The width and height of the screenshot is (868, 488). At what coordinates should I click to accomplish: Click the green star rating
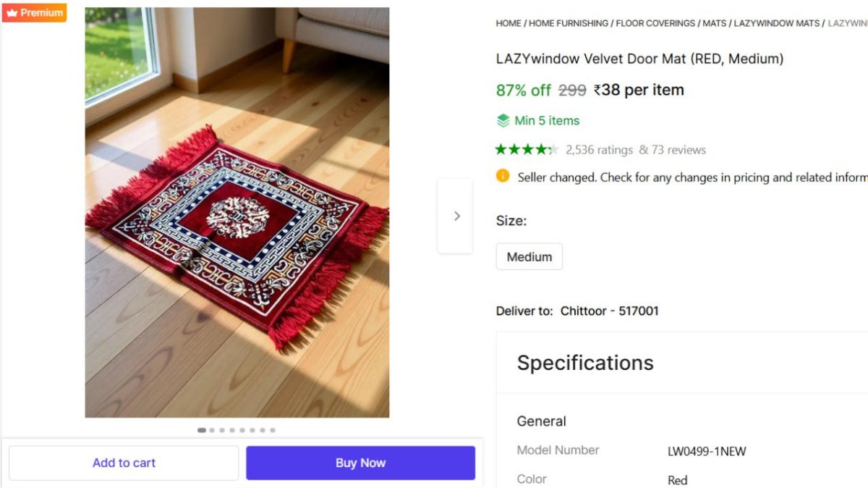(x=527, y=150)
